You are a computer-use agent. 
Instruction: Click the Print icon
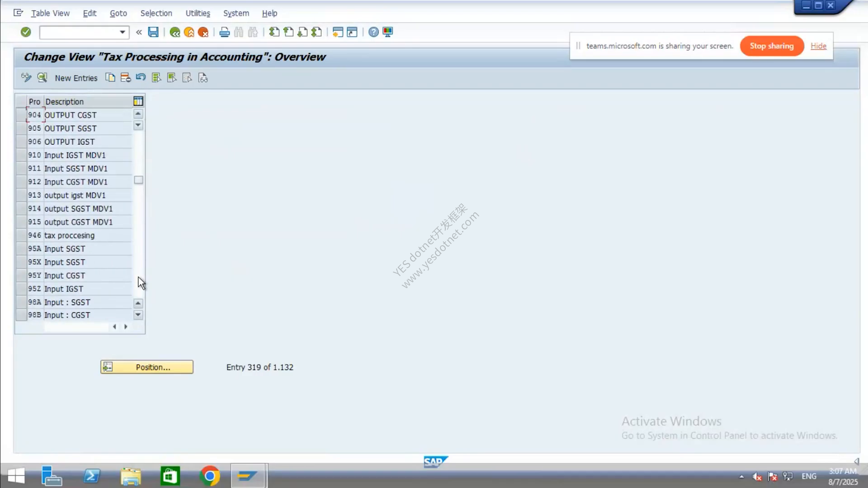[224, 32]
